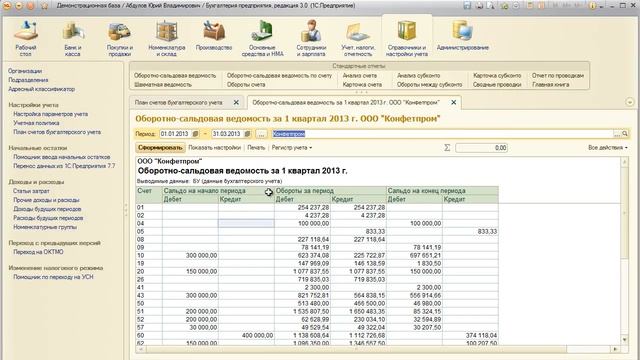Open Основные средства и НМА section
Screen dimensions: 640x360
point(262,39)
